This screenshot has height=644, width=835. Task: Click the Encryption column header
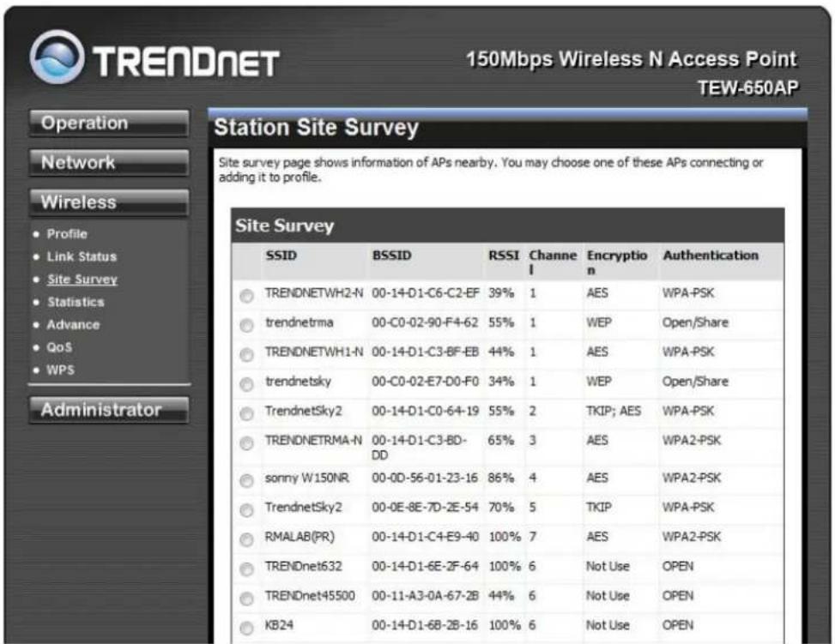[x=617, y=262]
